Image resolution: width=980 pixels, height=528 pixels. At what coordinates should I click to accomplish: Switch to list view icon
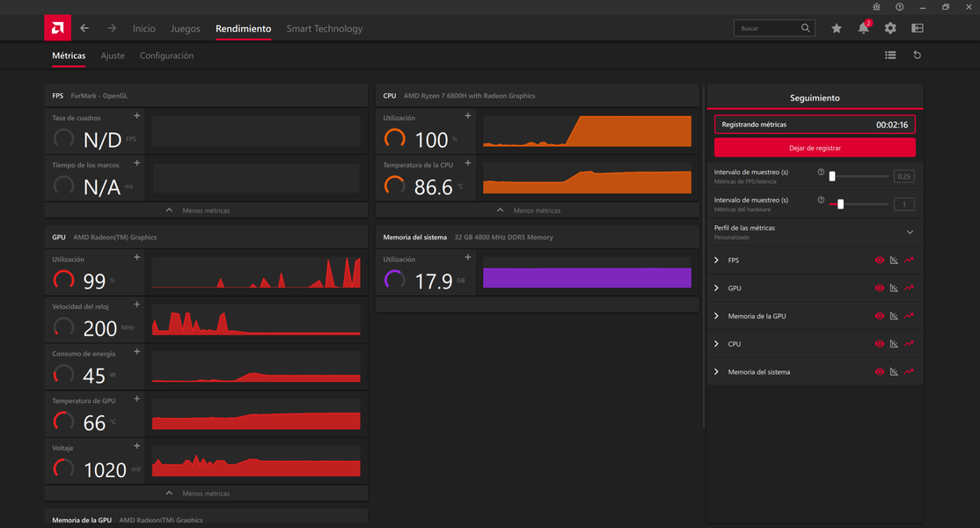coord(890,55)
